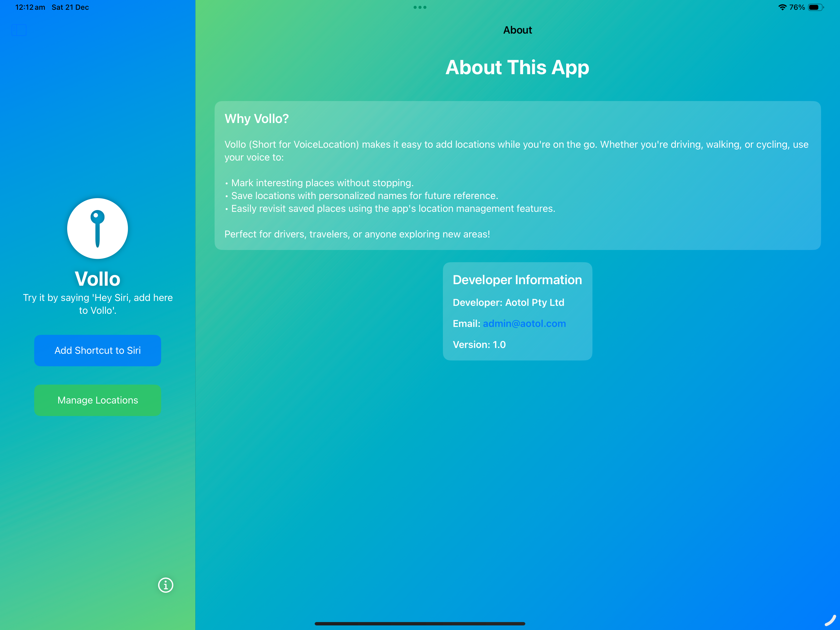This screenshot has height=630, width=840.
Task: Tap 'Developer: Aotol Pty Ltd' text
Action: point(509,303)
